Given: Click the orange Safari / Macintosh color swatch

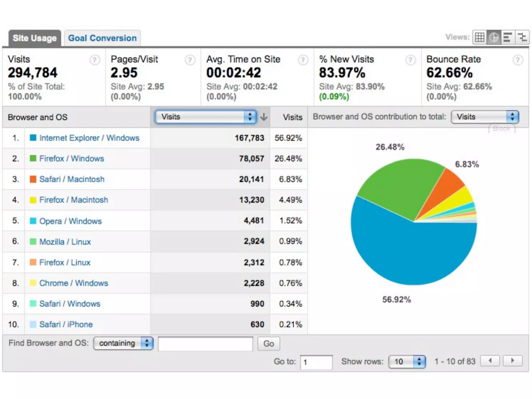Looking at the screenshot, I should point(33,179).
